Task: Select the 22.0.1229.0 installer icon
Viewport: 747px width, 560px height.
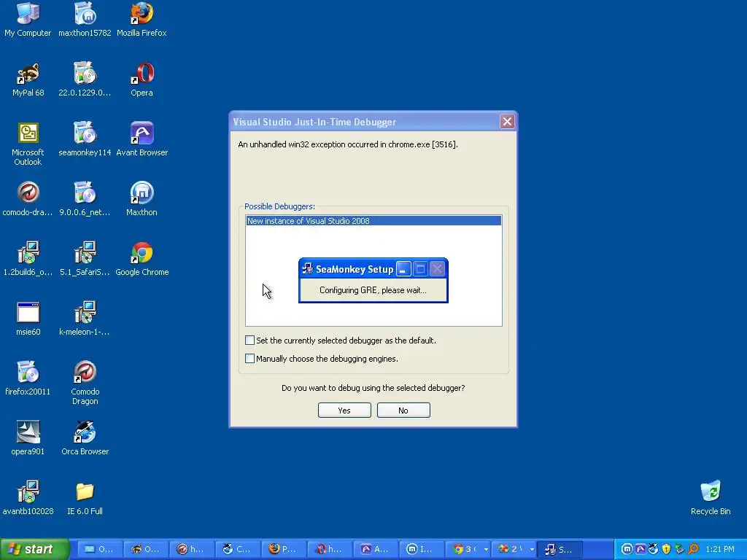Action: (x=85, y=79)
